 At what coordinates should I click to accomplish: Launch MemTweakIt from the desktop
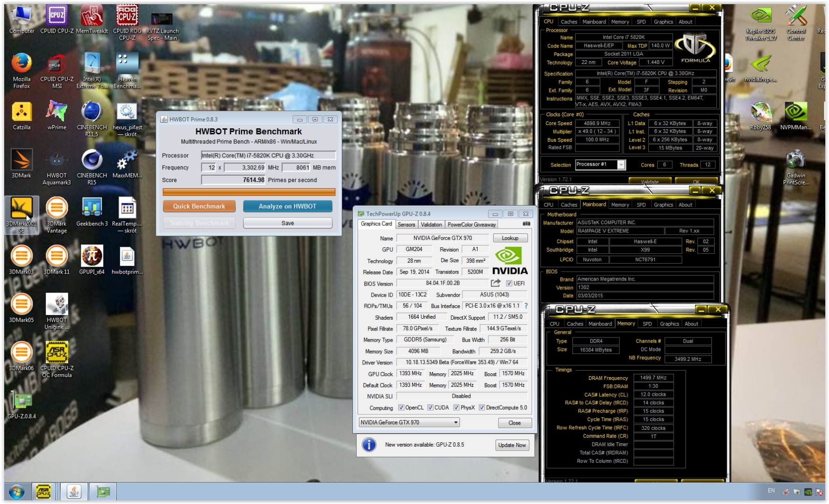click(x=91, y=20)
